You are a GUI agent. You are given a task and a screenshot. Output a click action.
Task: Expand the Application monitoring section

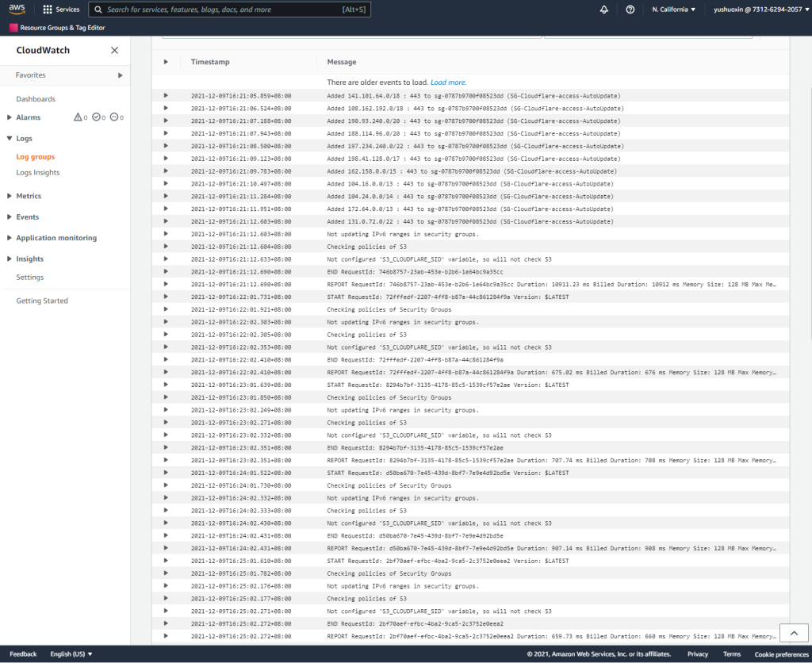tap(56, 238)
